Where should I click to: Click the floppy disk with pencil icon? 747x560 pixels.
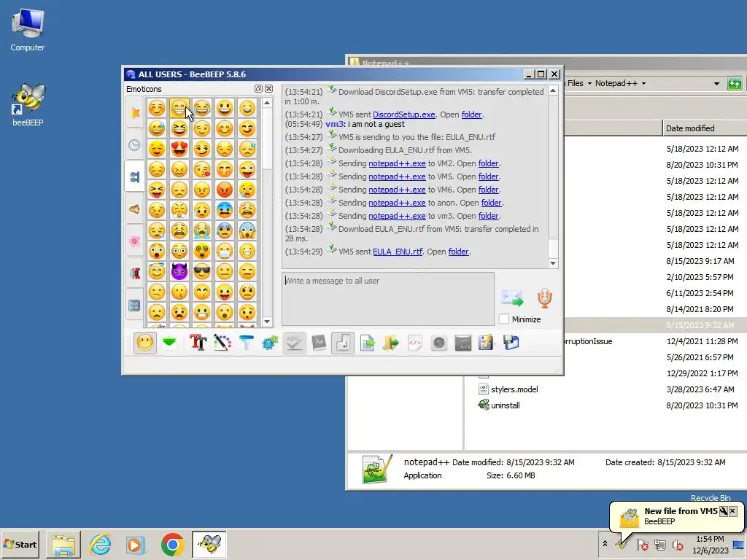click(487, 343)
